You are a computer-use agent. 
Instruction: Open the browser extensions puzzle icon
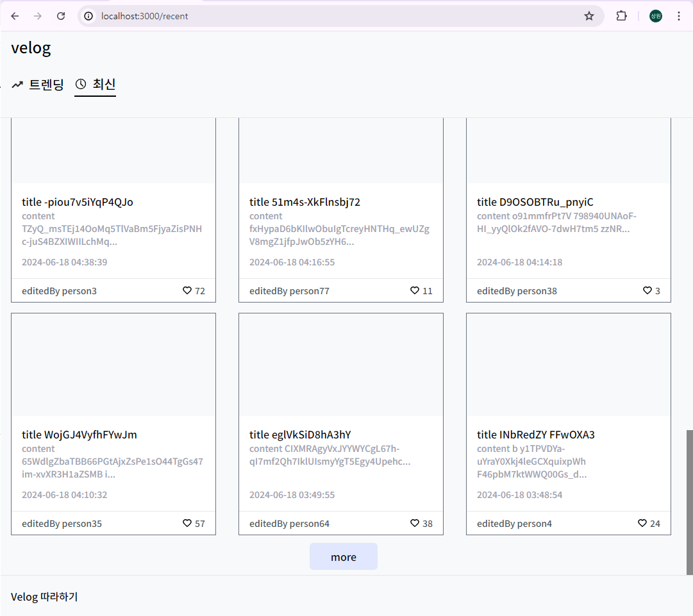point(621,16)
